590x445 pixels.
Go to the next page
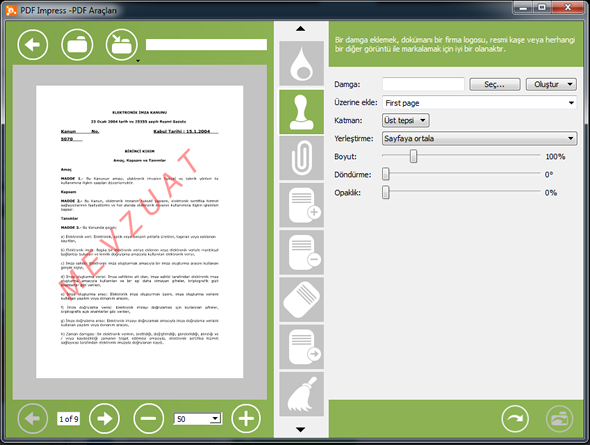104,419
